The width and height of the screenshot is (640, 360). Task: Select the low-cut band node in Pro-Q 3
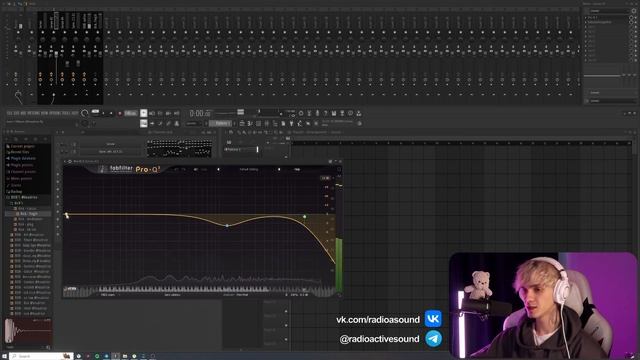(67, 215)
